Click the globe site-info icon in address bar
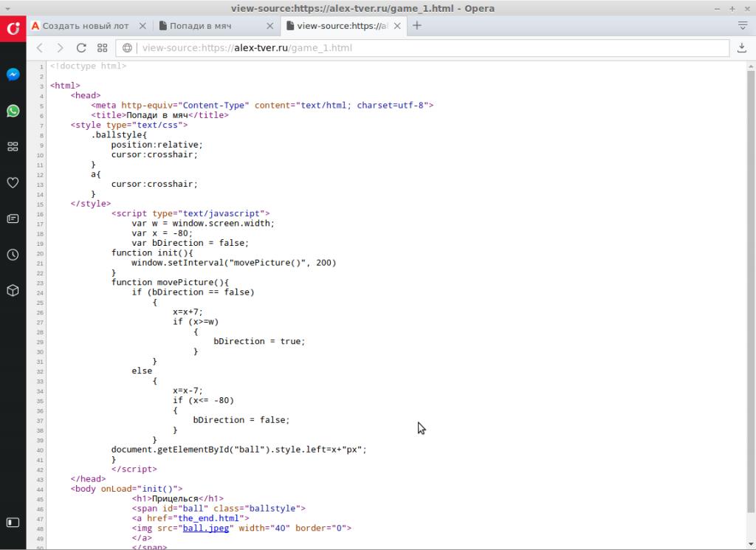Screen dimensions: 756x550 [x=127, y=48]
